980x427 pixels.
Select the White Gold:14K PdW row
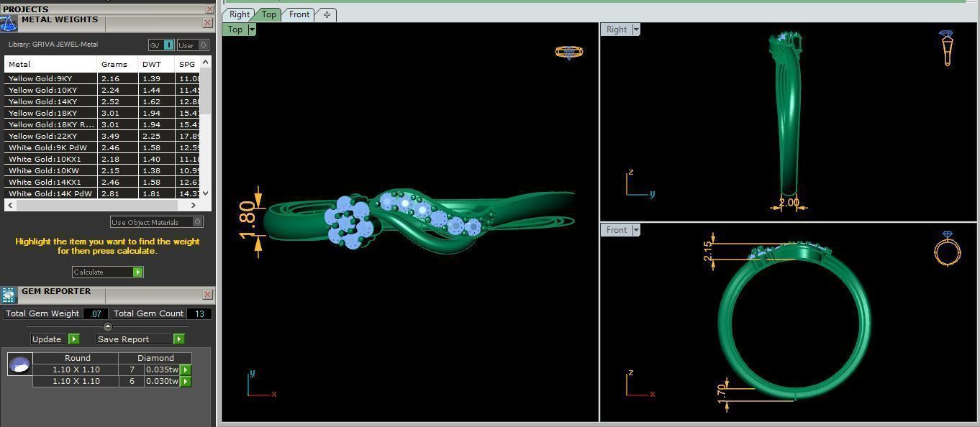tap(103, 193)
